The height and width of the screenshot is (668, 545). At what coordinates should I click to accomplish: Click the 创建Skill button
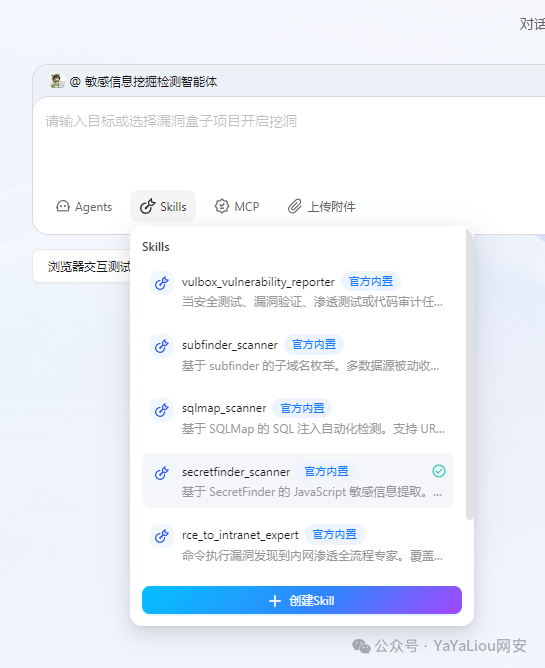[x=302, y=600]
